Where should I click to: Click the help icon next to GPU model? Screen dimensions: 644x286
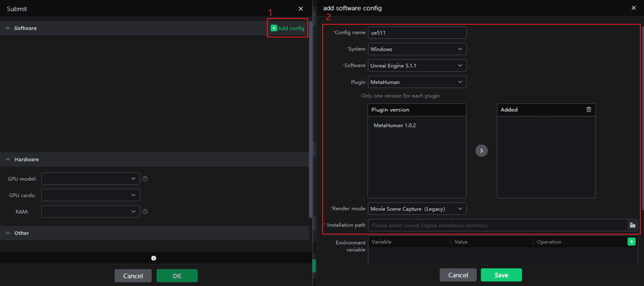145,179
